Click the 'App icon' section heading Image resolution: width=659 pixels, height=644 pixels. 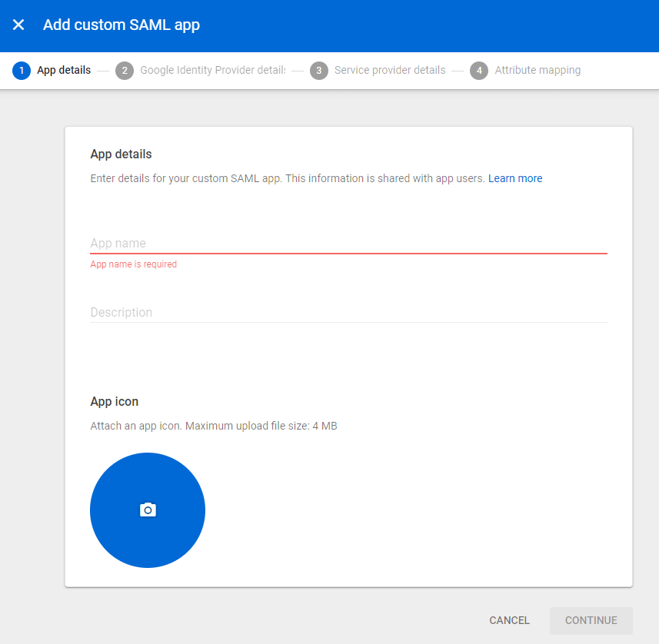115,402
